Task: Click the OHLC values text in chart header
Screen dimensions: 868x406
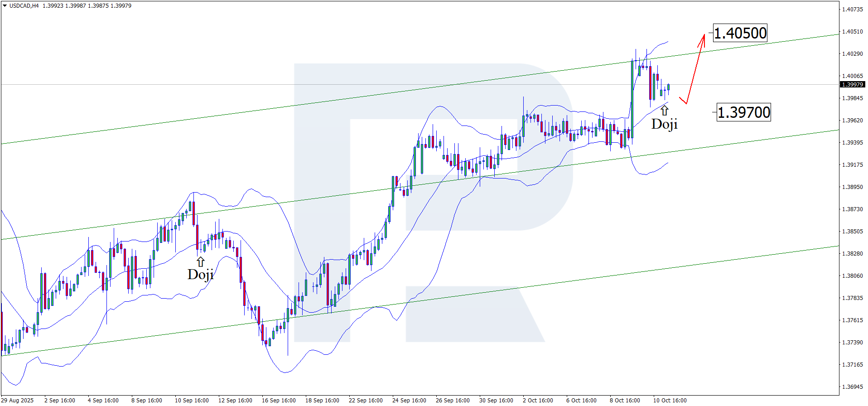Action: point(87,6)
